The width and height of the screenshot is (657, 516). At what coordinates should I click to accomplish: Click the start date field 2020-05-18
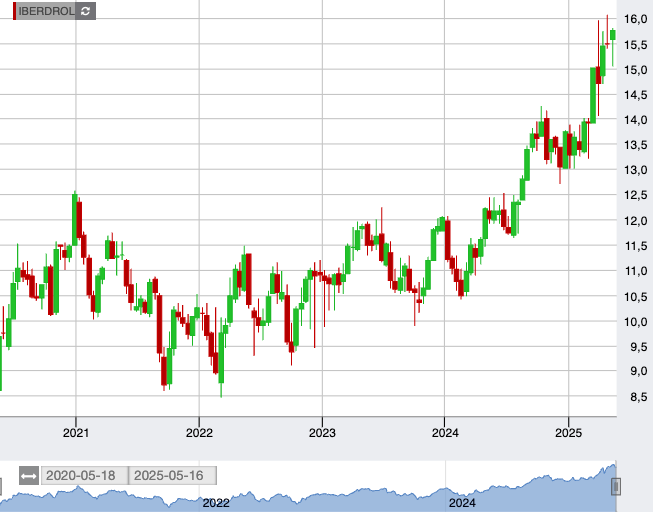[84, 476]
